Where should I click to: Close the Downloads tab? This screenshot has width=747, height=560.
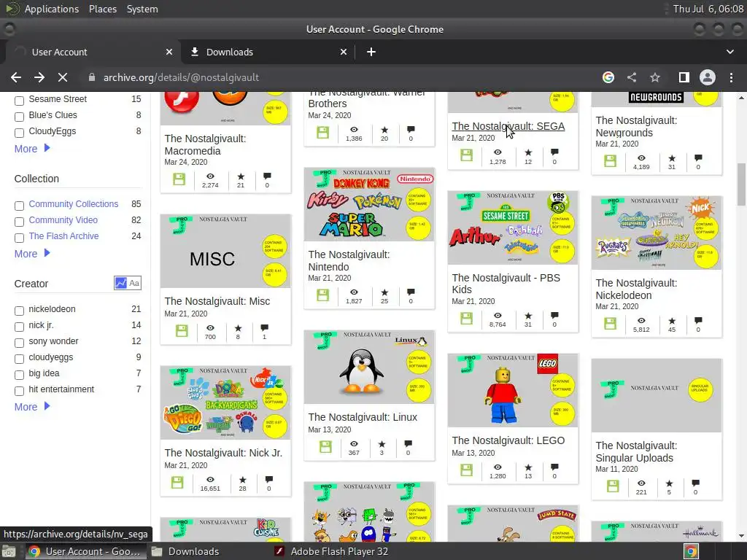344,52
